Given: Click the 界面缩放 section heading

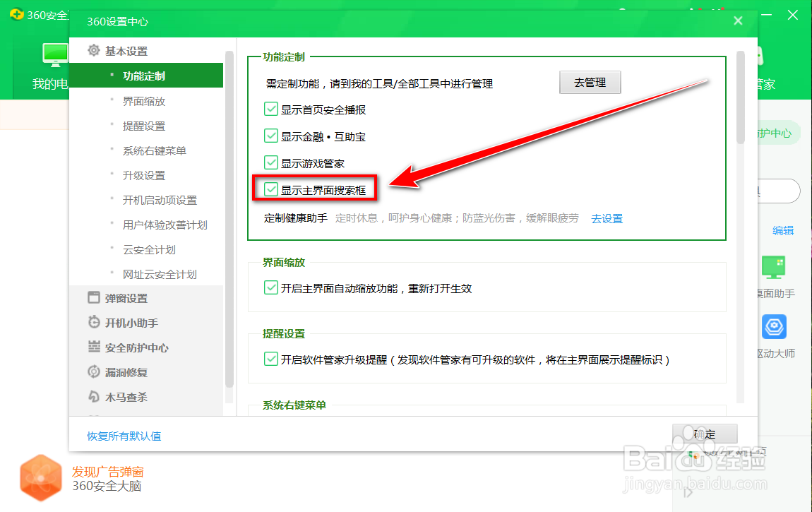Looking at the screenshot, I should (283, 263).
